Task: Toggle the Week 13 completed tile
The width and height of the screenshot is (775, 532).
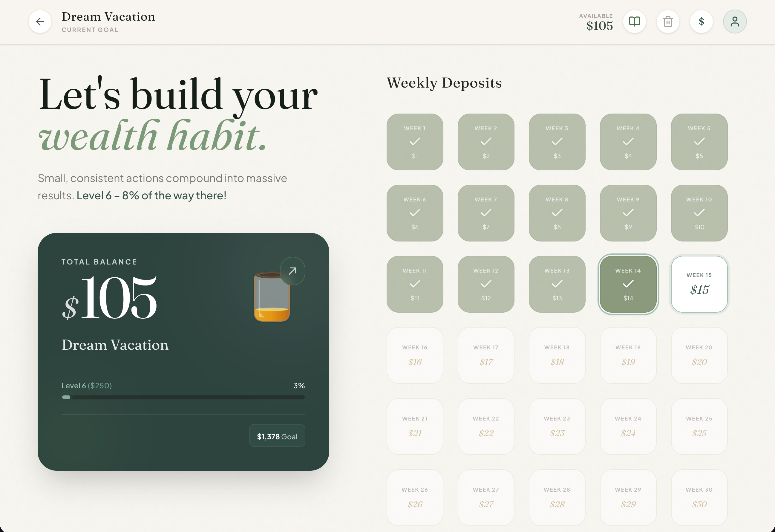Action: (x=557, y=284)
